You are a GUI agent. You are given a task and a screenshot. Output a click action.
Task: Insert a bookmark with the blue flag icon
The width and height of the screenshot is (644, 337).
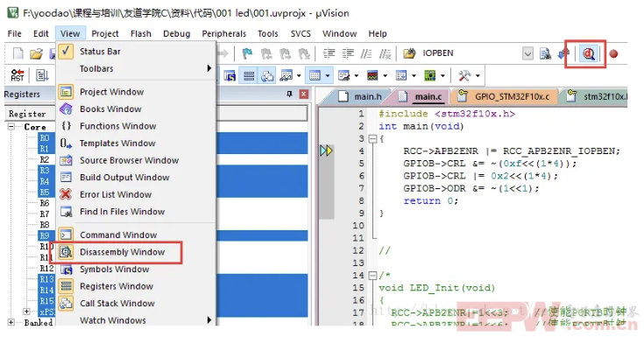[x=247, y=53]
